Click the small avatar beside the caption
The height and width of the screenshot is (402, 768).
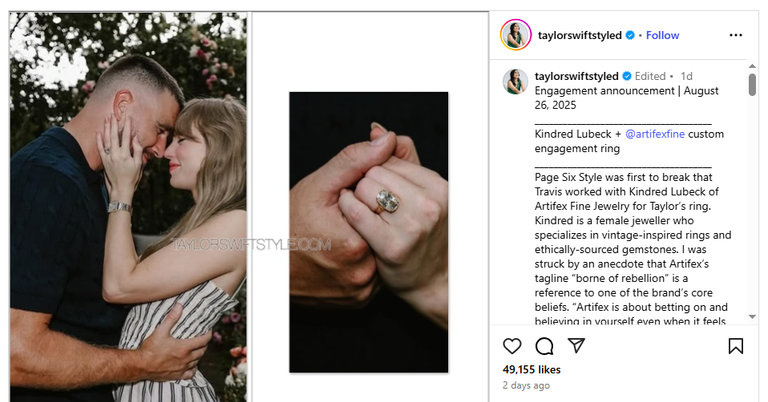click(515, 81)
